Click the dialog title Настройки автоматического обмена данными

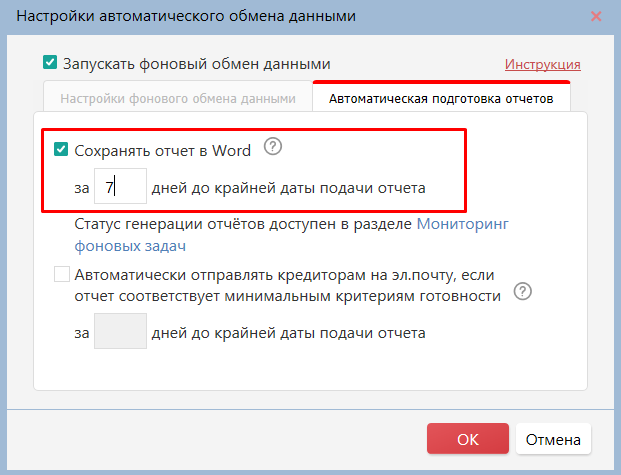tap(186, 17)
